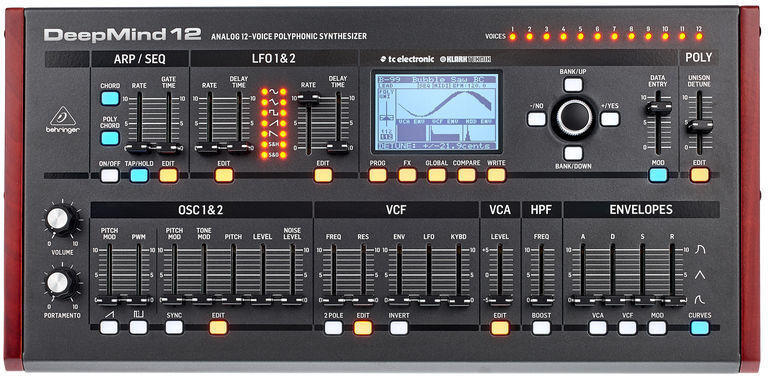Click the sine waveform LFO icon
The image size is (768, 376).
point(274,91)
